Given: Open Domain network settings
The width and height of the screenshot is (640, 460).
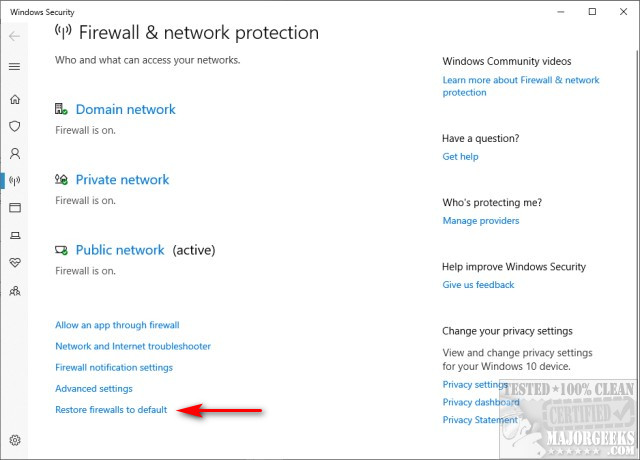Looking at the screenshot, I should 125,110.
